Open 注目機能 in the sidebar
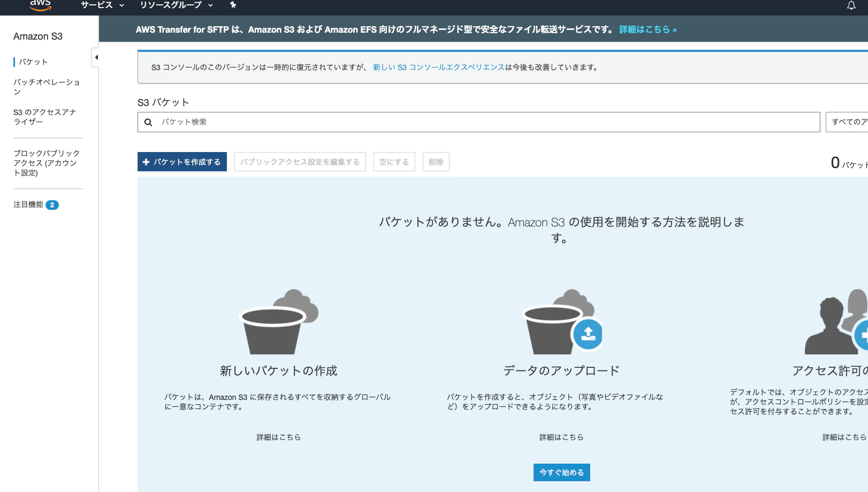Screen dimensions: 868x492 click(28, 205)
